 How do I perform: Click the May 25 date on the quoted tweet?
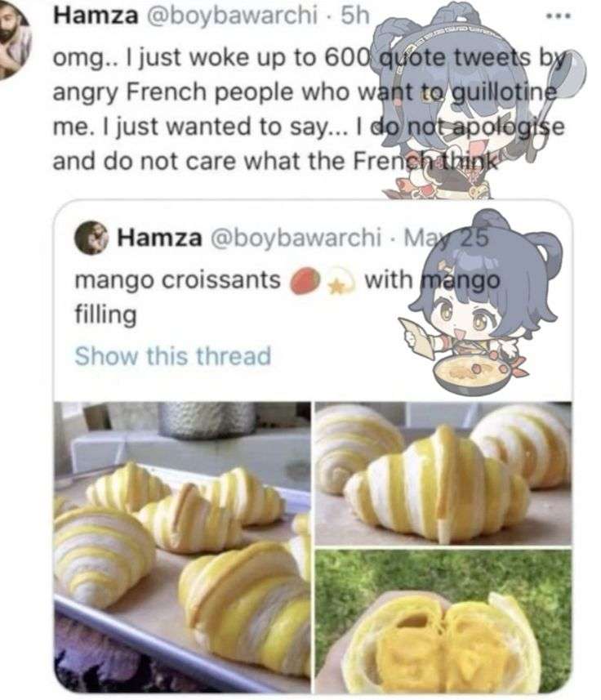(x=446, y=238)
